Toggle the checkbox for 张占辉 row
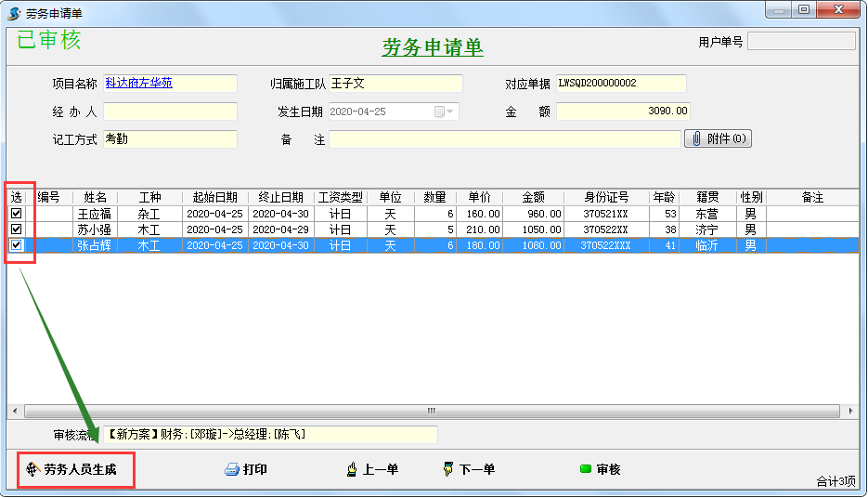868x498 pixels. 16,245
